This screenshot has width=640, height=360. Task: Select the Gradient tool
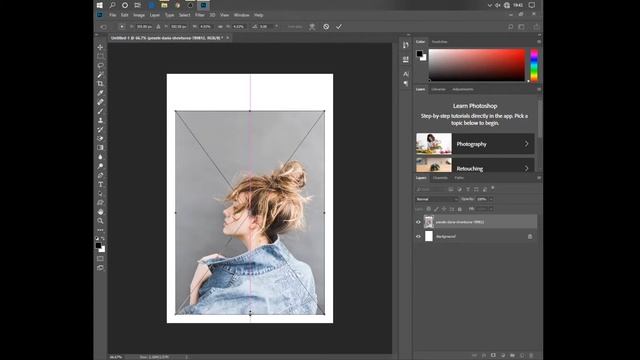pos(100,147)
